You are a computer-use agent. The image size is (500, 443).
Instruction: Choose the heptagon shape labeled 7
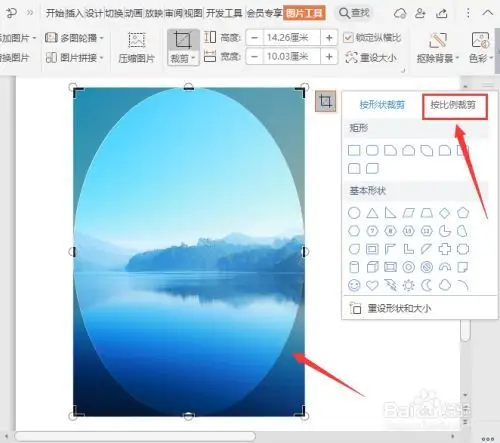(x=372, y=231)
